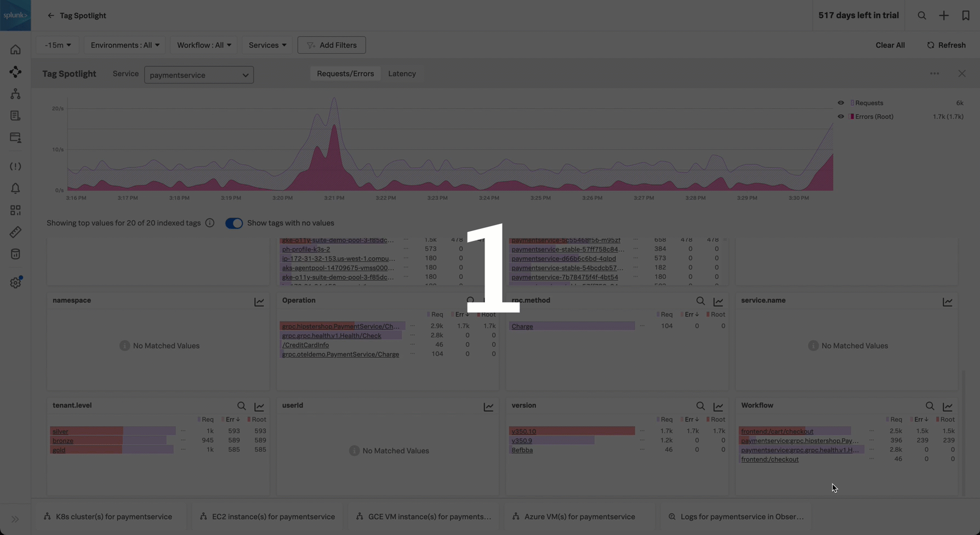
Task: Open Dashboards grid icon in sidebar
Action: [15, 210]
